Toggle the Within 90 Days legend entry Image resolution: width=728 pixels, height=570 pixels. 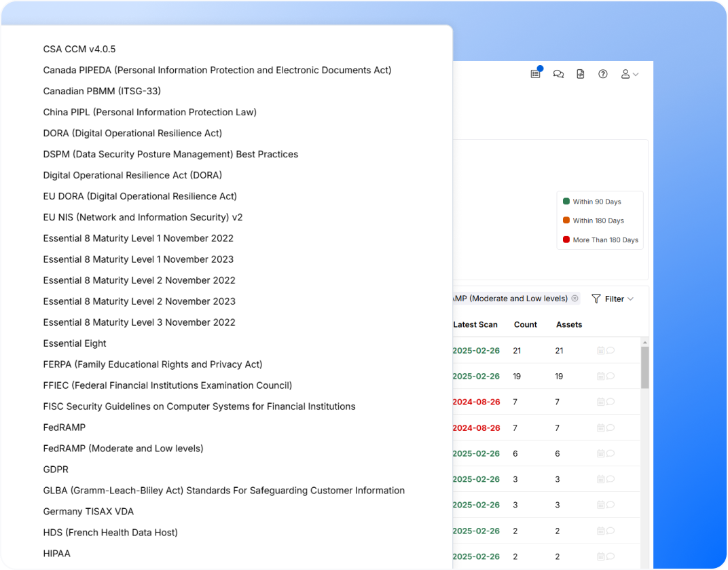point(592,202)
